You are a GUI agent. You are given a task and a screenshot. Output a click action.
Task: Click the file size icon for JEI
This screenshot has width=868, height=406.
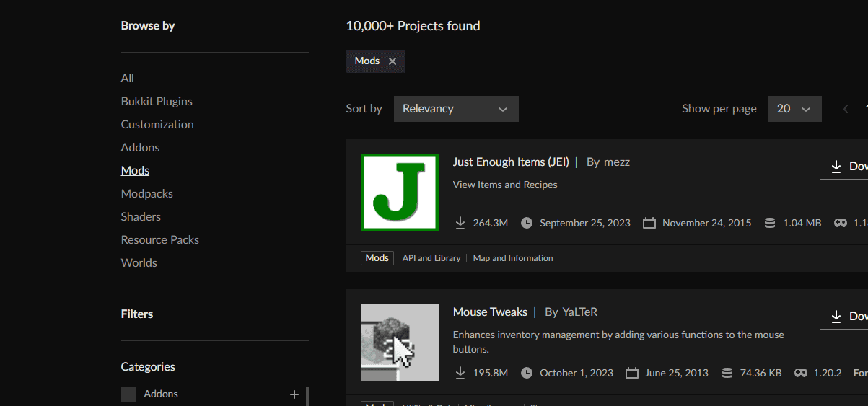[770, 223]
